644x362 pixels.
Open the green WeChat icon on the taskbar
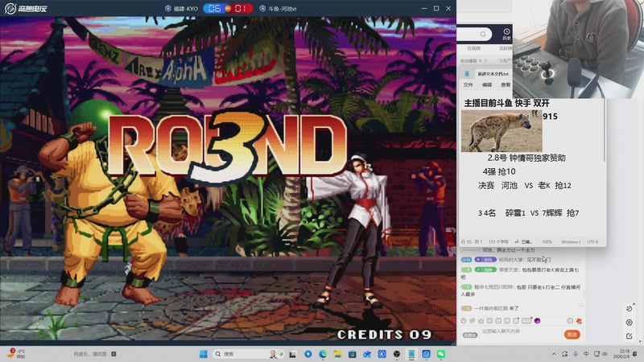coord(441,354)
